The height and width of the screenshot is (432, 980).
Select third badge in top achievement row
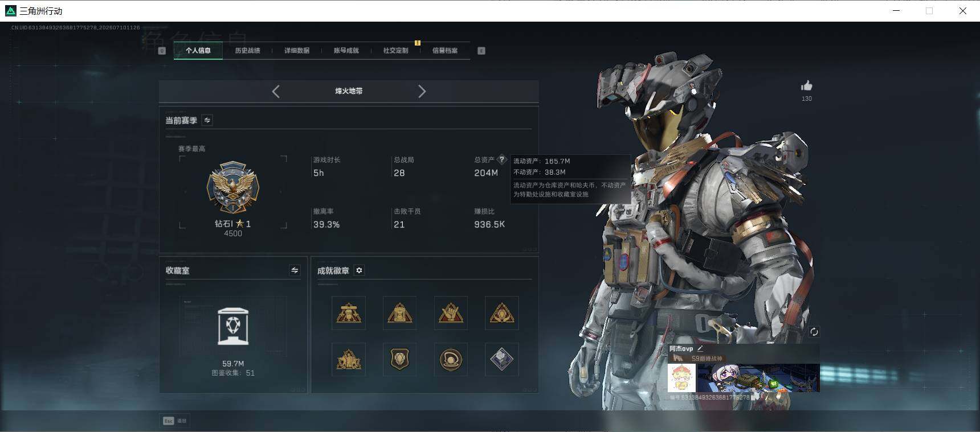point(451,313)
